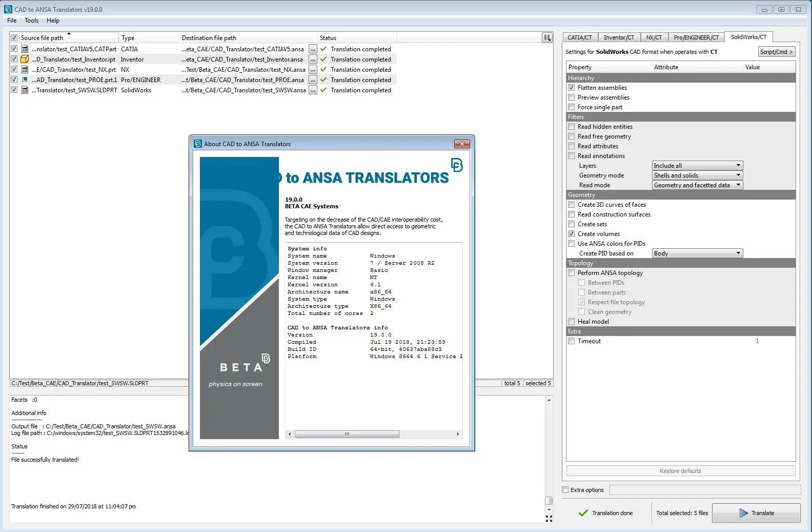Click green checkmark status of NX row
This screenshot has height=532, width=812.
tap(323, 70)
